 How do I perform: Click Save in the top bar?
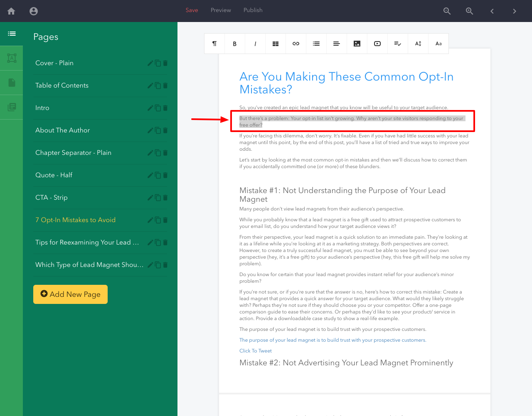pyautogui.click(x=192, y=10)
